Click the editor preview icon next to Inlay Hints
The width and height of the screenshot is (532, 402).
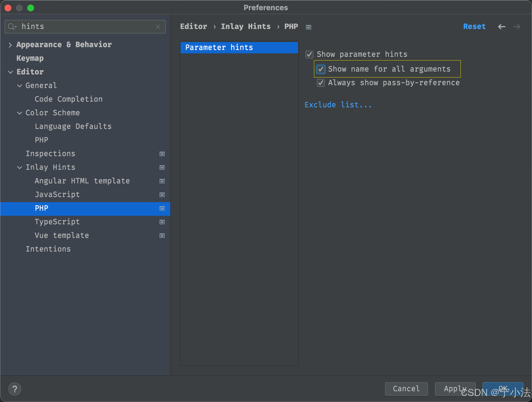162,167
